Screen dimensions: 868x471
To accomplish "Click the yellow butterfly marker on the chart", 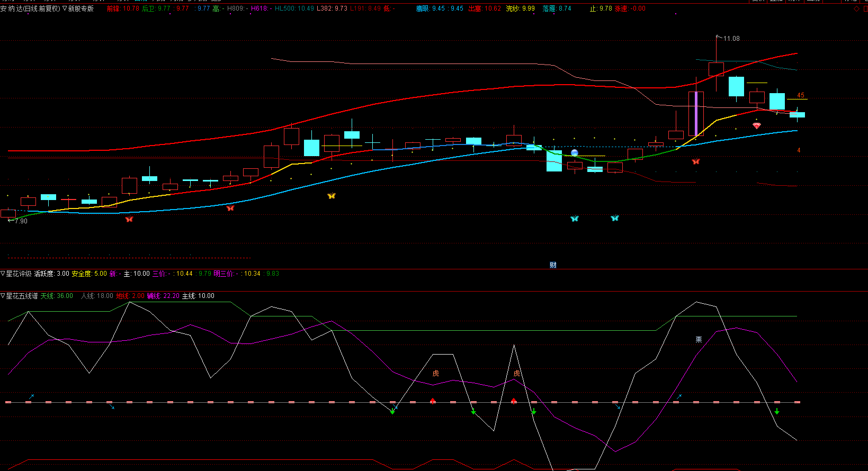I will (332, 196).
